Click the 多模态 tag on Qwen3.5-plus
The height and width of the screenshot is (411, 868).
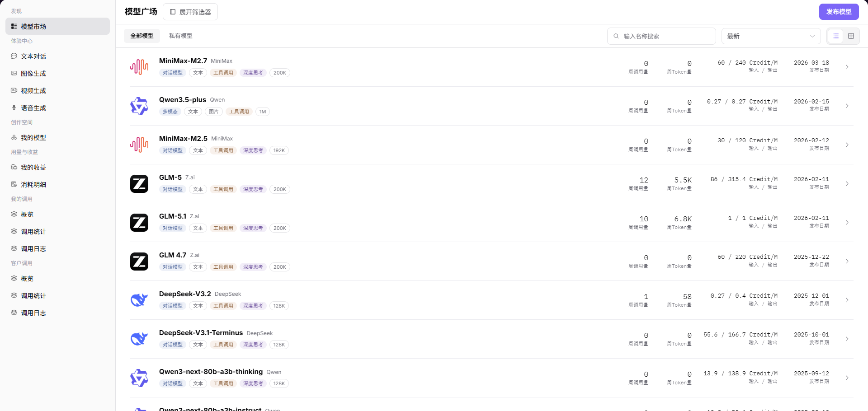pyautogui.click(x=170, y=112)
